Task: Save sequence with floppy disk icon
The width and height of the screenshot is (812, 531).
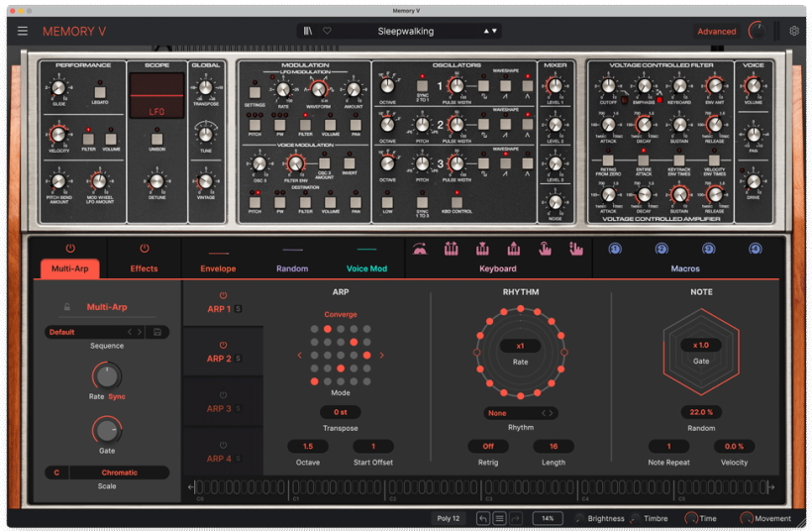Action: (157, 332)
